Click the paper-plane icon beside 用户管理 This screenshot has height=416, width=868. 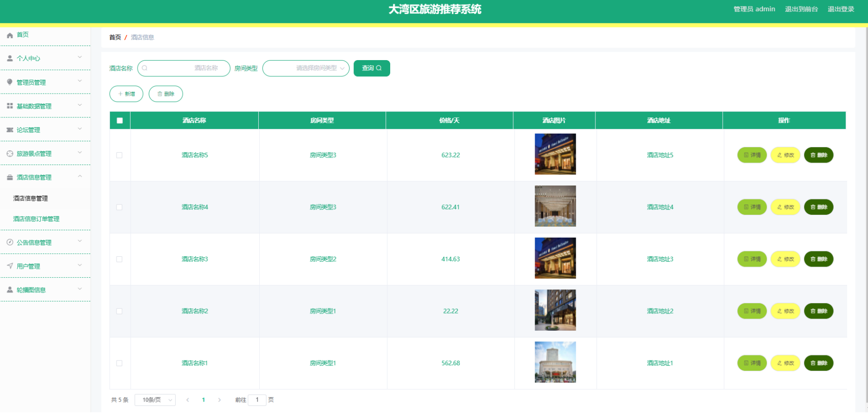point(10,266)
